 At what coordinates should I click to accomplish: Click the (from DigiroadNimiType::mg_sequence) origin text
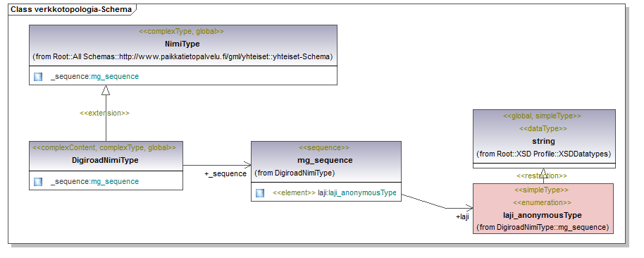point(543,227)
